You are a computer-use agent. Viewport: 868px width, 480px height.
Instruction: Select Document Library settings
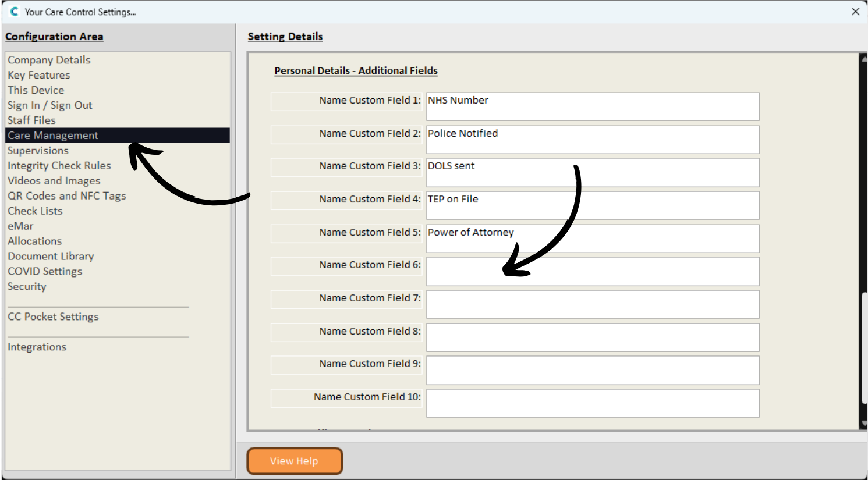pyautogui.click(x=51, y=257)
